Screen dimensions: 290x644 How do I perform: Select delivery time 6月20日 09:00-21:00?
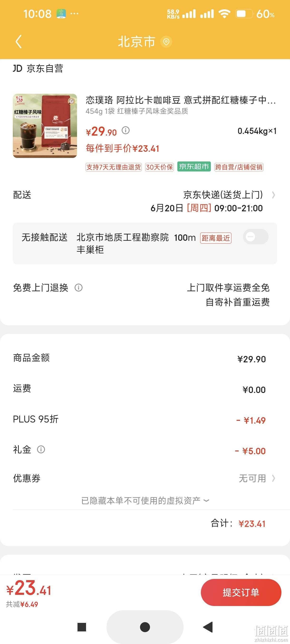tap(206, 208)
